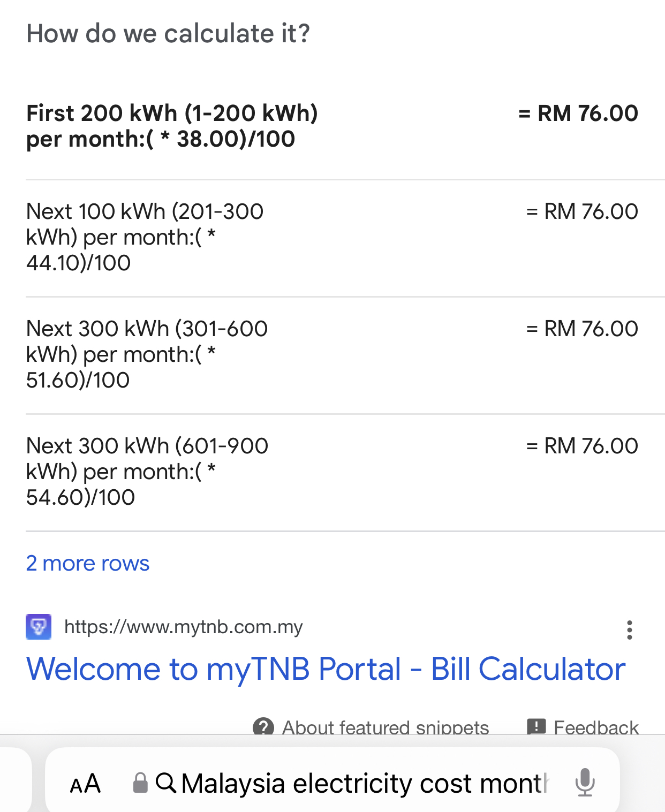Tap the myTNB site favicon
This screenshot has height=812, width=665.
pos(39,627)
